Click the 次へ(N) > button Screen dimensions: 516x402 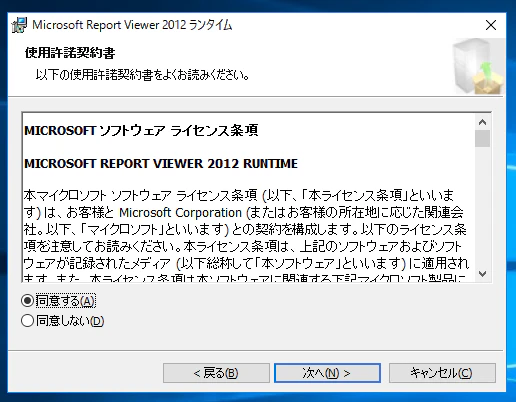[x=327, y=373]
